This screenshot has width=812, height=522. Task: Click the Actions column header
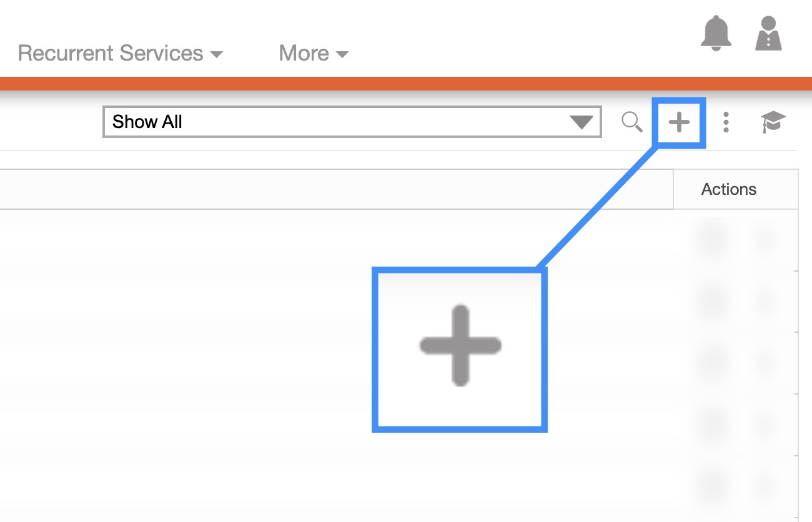728,189
